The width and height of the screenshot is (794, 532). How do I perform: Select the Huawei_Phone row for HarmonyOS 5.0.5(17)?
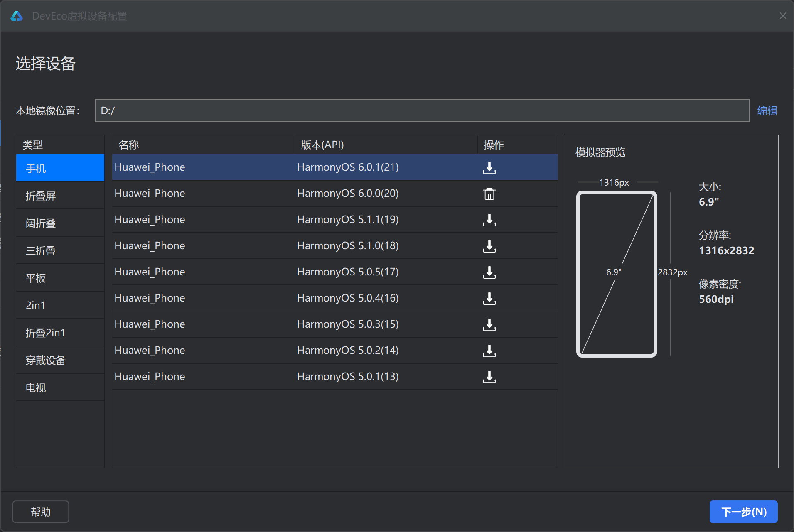[x=335, y=272]
